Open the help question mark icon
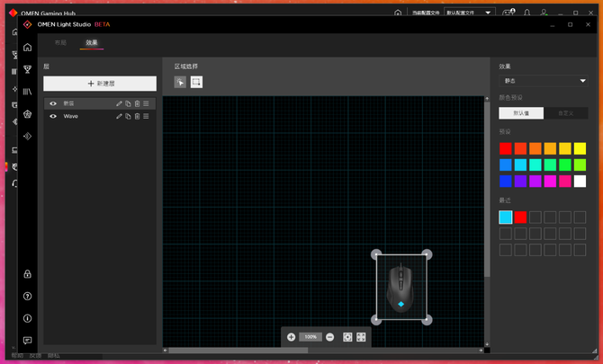The height and width of the screenshot is (364, 603). point(27,296)
